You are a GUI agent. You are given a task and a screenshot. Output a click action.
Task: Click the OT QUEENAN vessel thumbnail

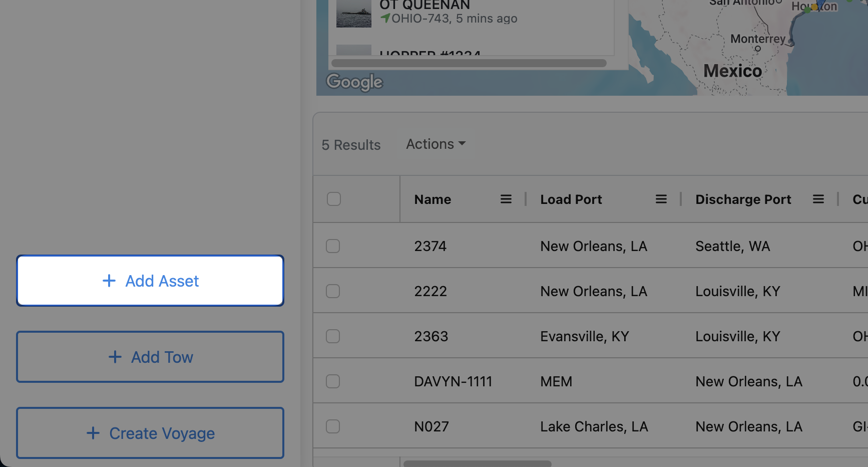tap(354, 13)
